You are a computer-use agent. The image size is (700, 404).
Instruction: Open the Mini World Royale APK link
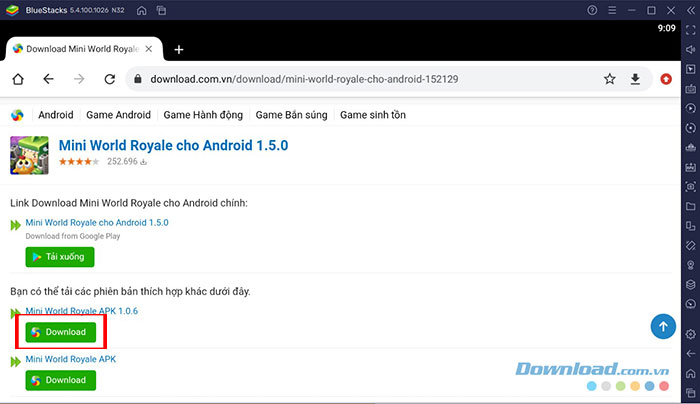[x=71, y=359]
